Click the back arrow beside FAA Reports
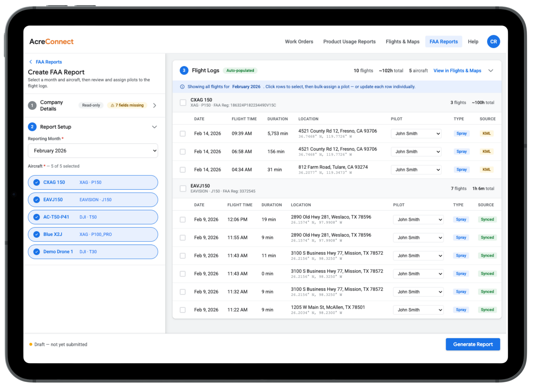 coord(31,62)
